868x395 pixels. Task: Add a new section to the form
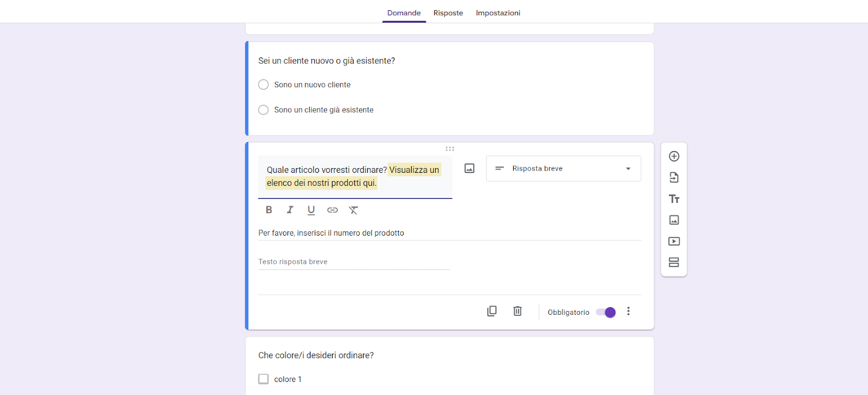point(674,262)
